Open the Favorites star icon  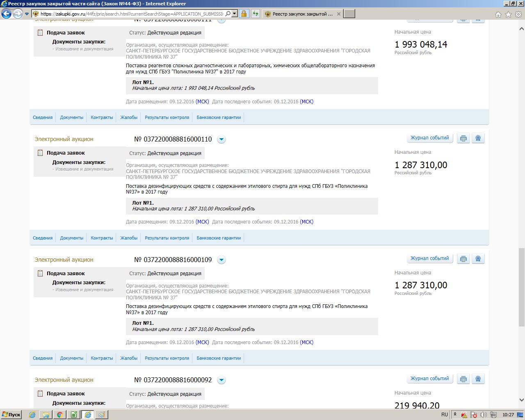click(x=508, y=14)
